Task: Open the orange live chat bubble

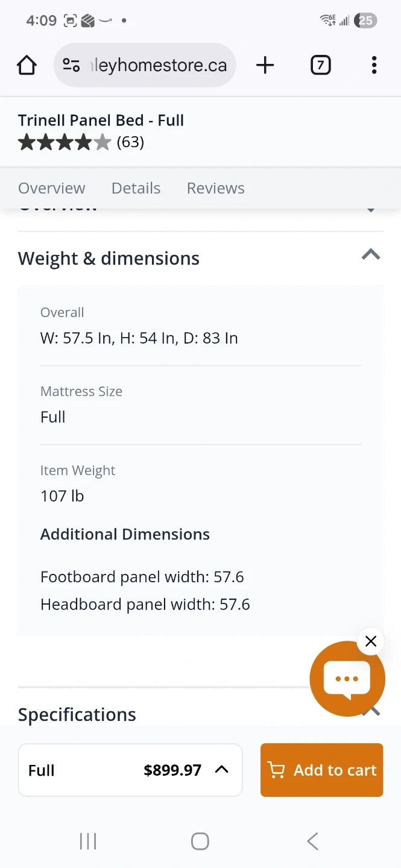Action: point(347,679)
